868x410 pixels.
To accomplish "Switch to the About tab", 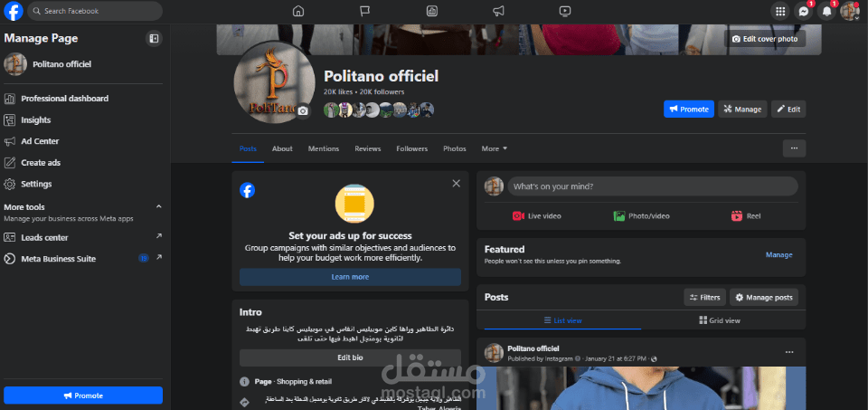I will pos(282,148).
